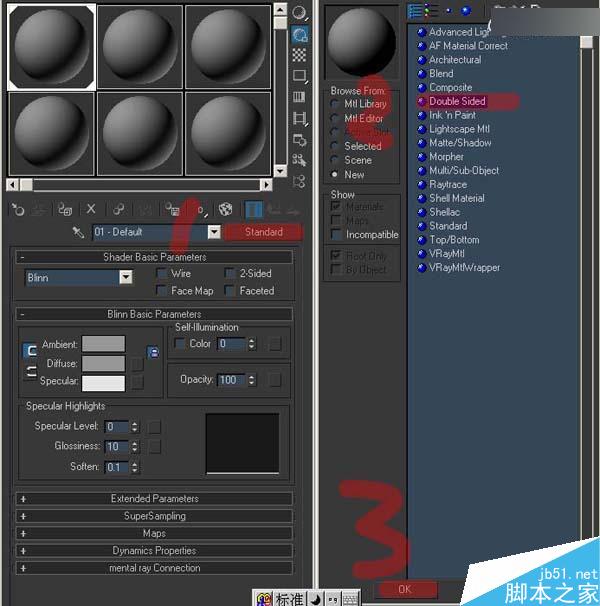Open the Material/Map Navigator icon
Viewport: 600px width, 606px height.
coord(300,181)
